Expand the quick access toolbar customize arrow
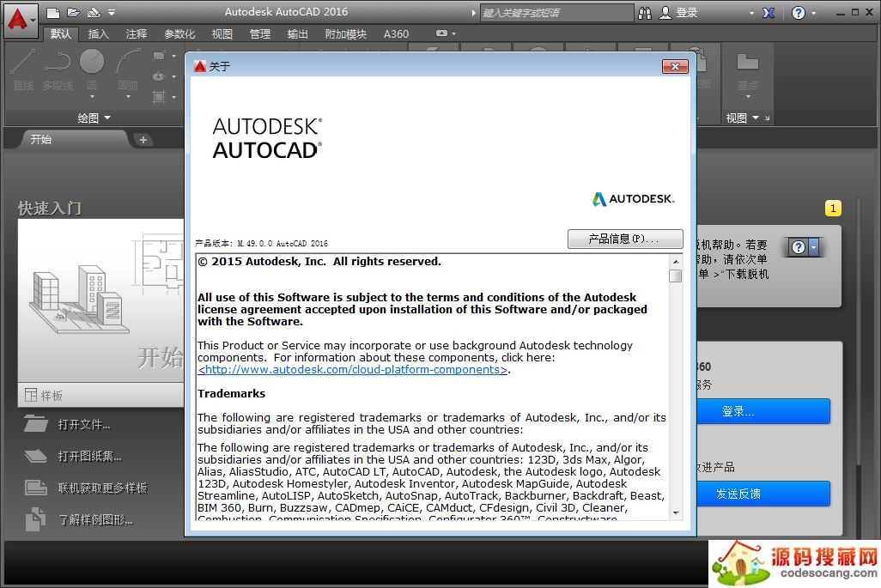The height and width of the screenshot is (588, 881). (112, 13)
